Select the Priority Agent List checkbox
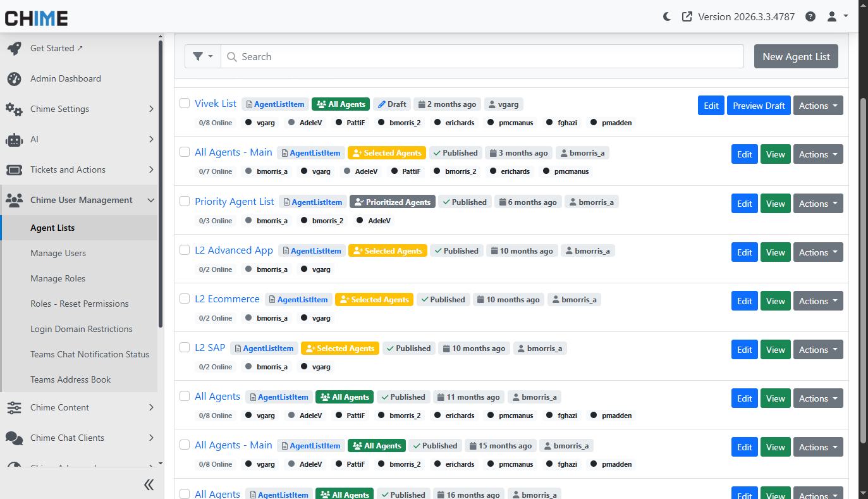The height and width of the screenshot is (499, 868). pos(185,201)
